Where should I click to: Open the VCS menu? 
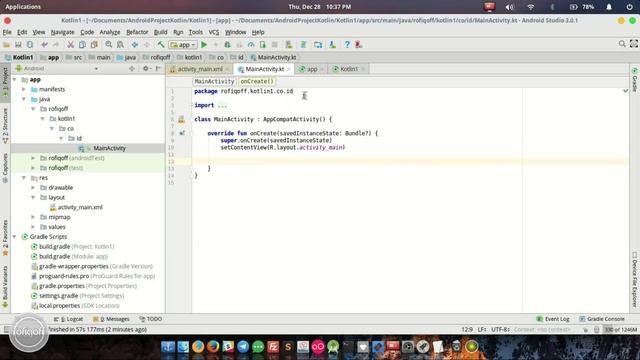[214, 32]
